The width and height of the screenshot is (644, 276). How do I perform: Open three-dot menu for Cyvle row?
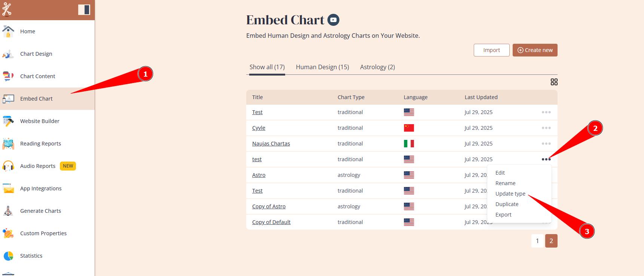pyautogui.click(x=546, y=128)
